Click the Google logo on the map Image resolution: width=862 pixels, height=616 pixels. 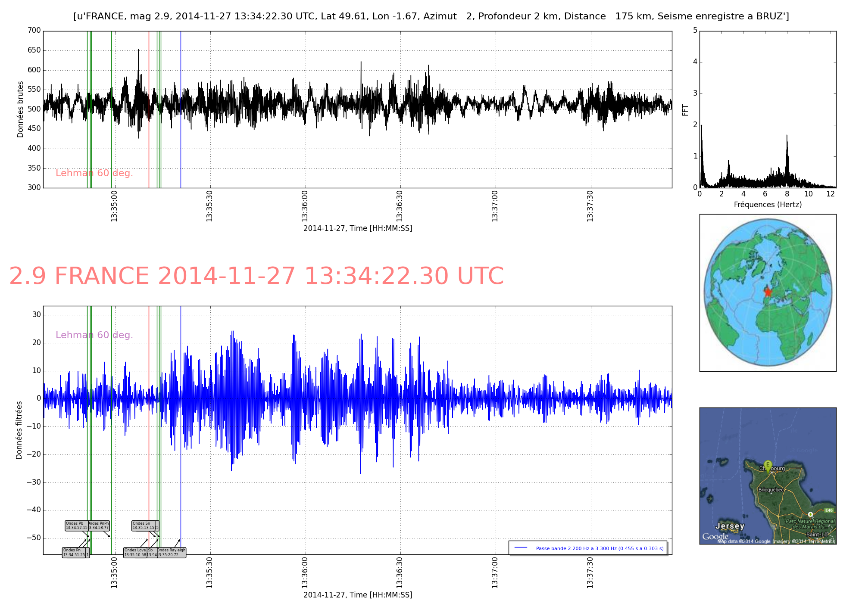pos(715,537)
